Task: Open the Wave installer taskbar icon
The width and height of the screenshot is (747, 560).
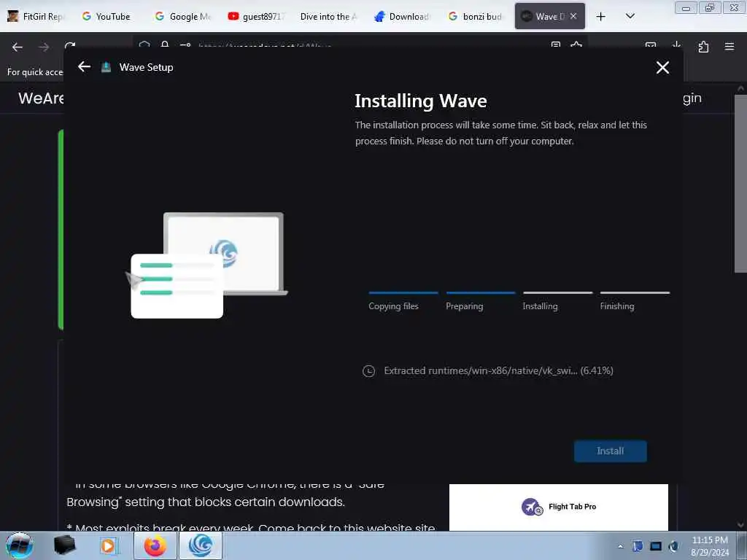Action: pos(201,545)
